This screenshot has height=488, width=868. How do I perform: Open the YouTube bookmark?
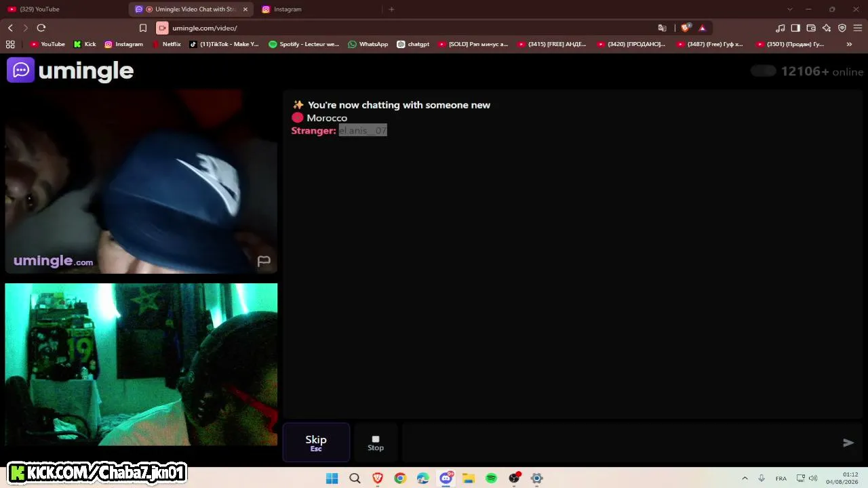coord(47,44)
